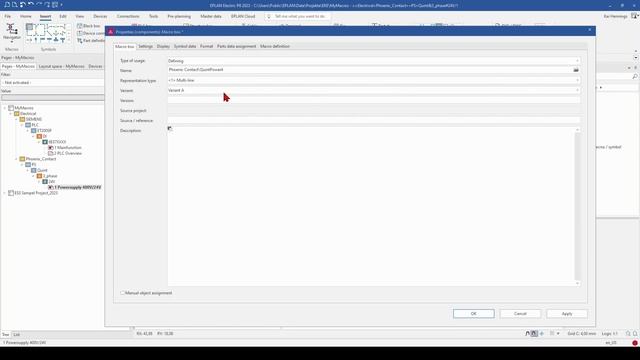The width and height of the screenshot is (640, 360).
Task: Click the page icon of 2 PLC Overview
Action: click(x=51, y=153)
